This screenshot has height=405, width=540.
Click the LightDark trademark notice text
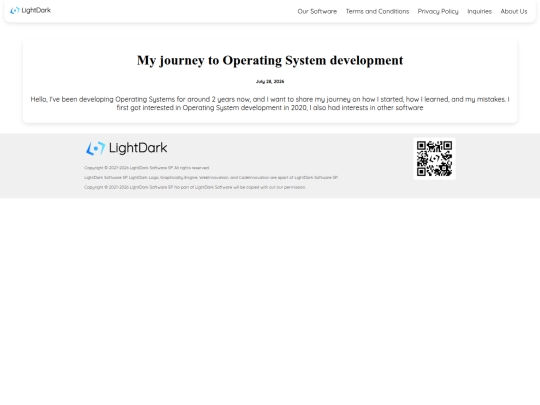click(211, 177)
